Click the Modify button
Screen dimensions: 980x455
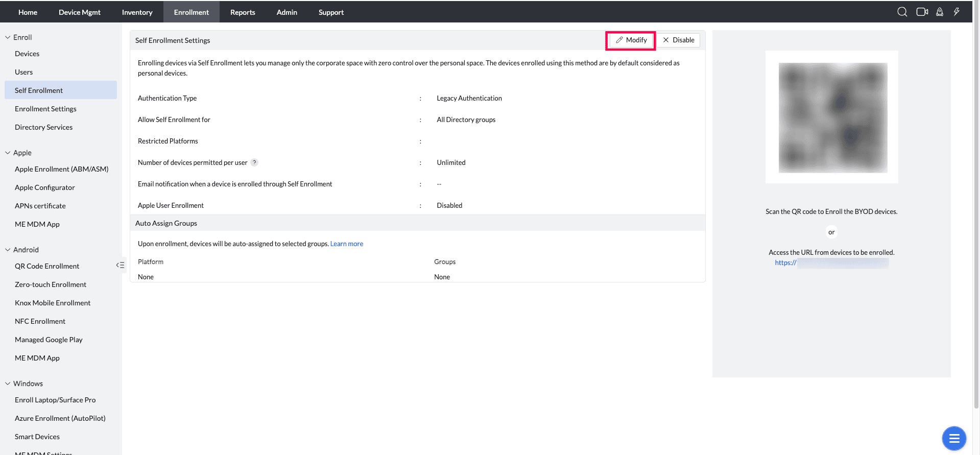point(631,40)
